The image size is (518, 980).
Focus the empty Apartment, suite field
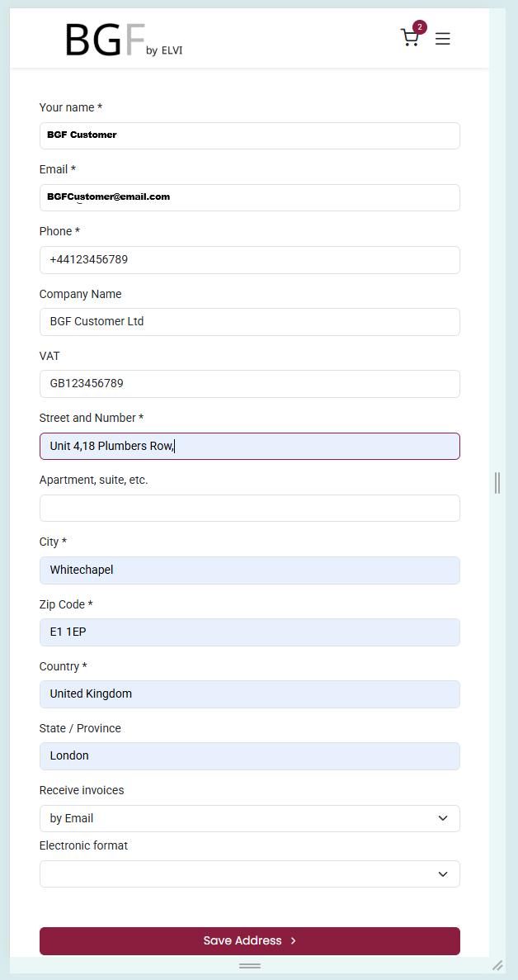pos(249,508)
